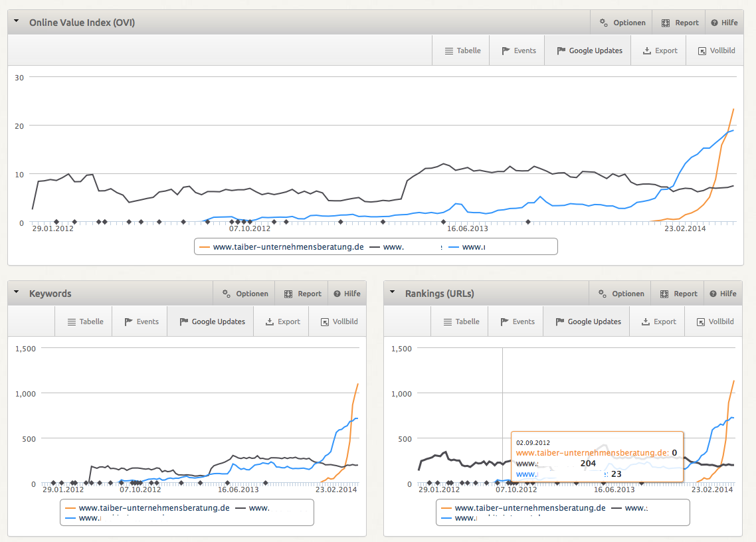The height and width of the screenshot is (542, 756).
Task: Open the OVI chart in Vollbild
Action: 716,50
